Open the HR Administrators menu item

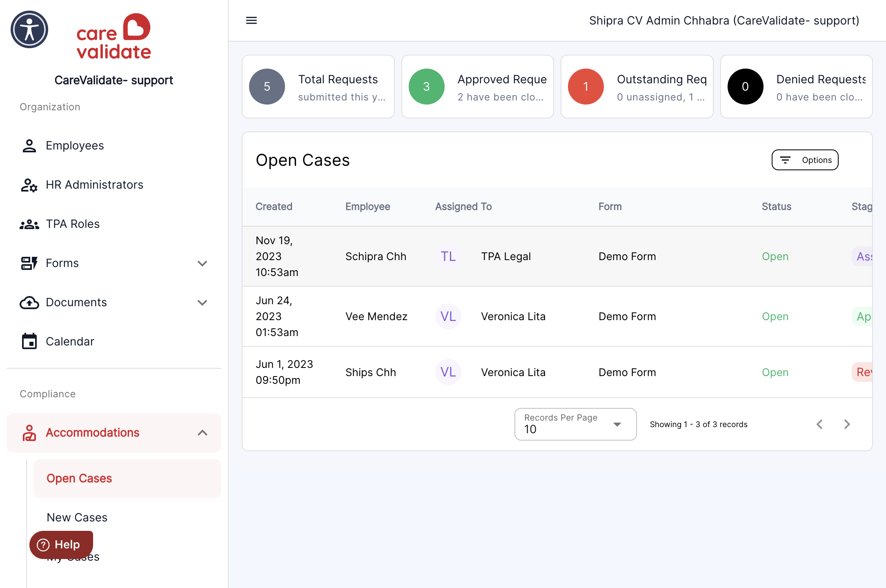pyautogui.click(x=114, y=185)
